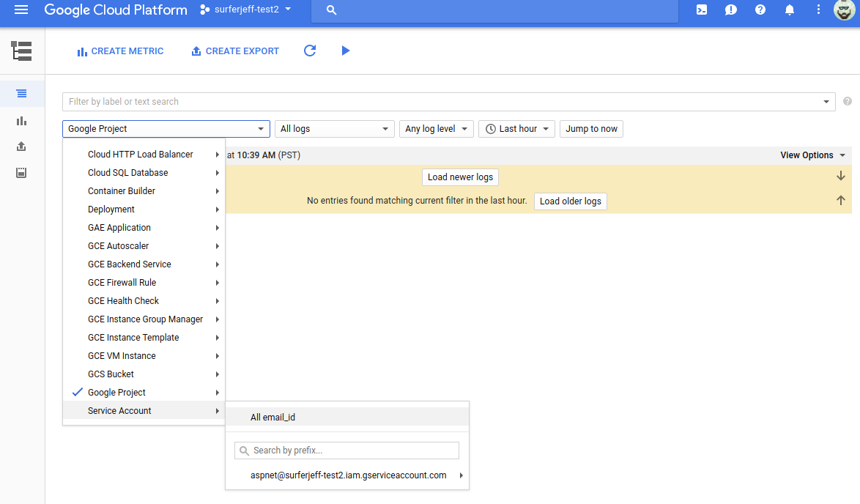Open the Any log level dropdown
This screenshot has height=504, width=860.
click(x=436, y=128)
